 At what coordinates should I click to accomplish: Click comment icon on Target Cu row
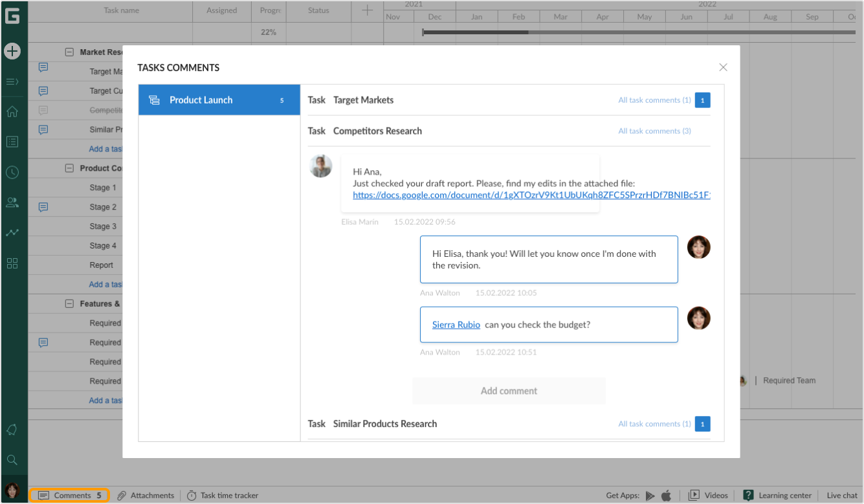coord(43,91)
